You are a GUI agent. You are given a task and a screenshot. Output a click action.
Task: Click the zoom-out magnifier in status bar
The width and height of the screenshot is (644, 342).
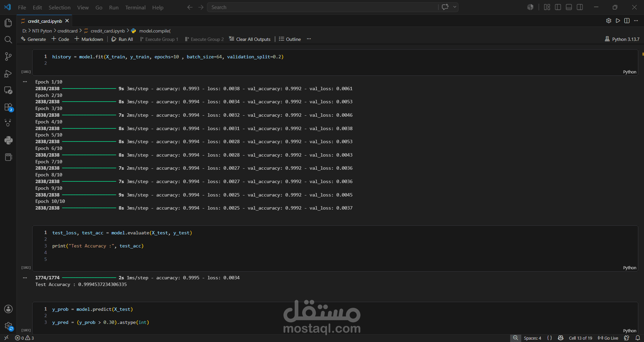[516, 338]
